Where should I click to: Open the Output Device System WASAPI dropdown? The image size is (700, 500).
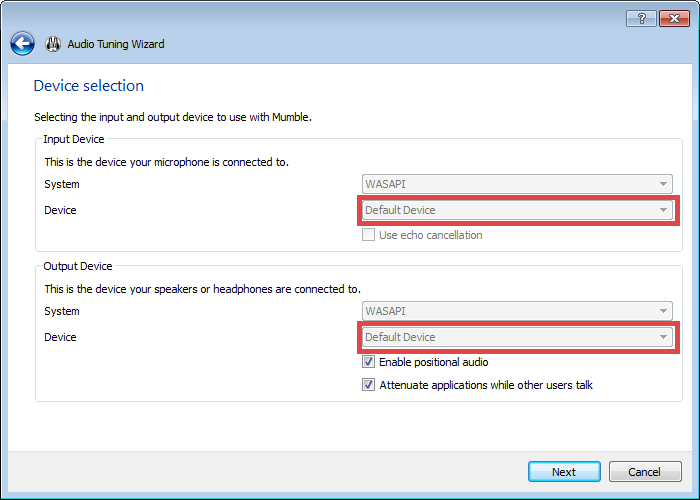(517, 312)
